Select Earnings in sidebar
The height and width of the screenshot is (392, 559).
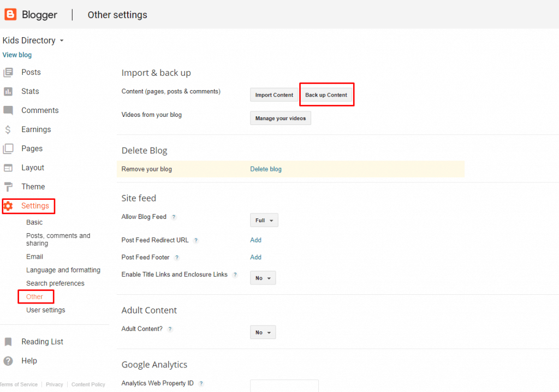36,129
